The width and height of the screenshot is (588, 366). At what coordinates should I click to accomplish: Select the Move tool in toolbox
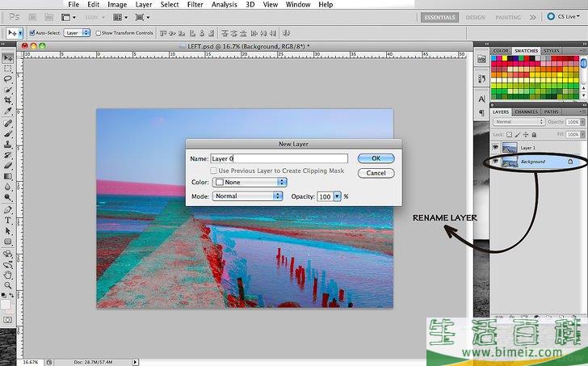point(8,57)
